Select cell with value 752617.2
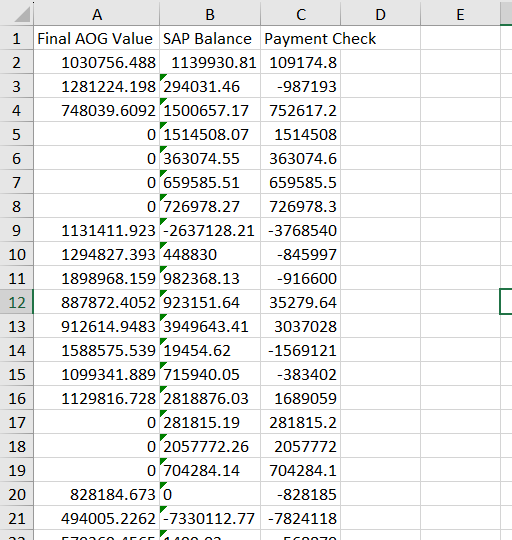Viewport: 512px width, 540px height. click(x=301, y=110)
